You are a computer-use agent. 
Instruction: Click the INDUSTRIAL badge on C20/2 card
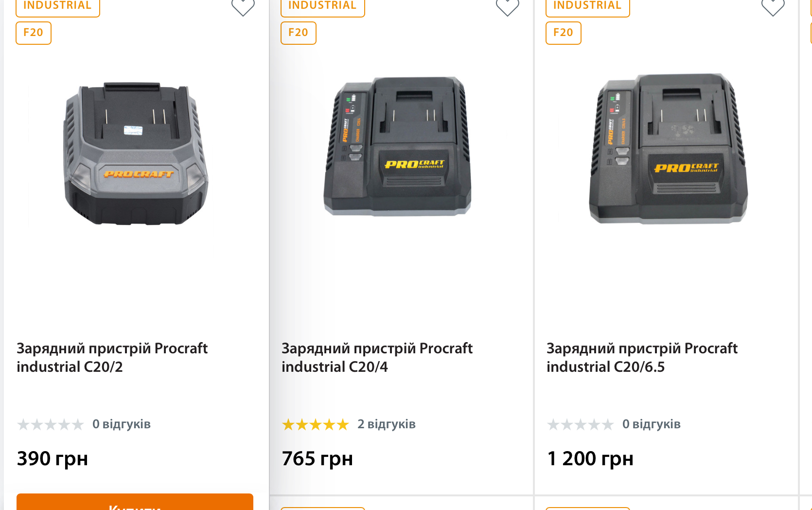(x=57, y=6)
